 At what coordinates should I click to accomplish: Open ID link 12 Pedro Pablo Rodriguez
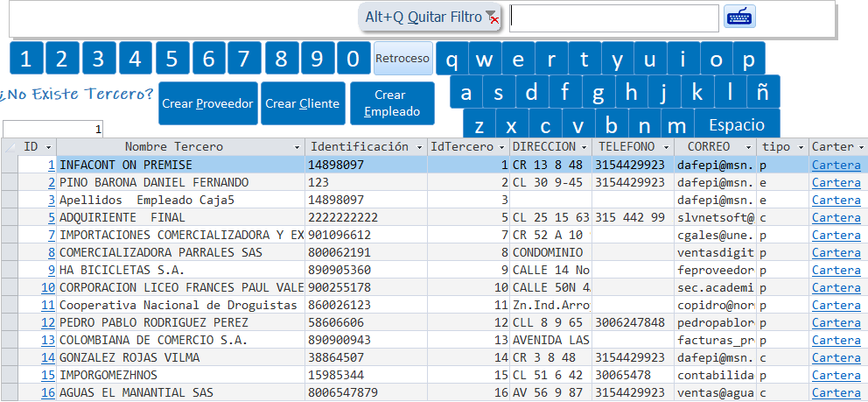pyautogui.click(x=48, y=322)
